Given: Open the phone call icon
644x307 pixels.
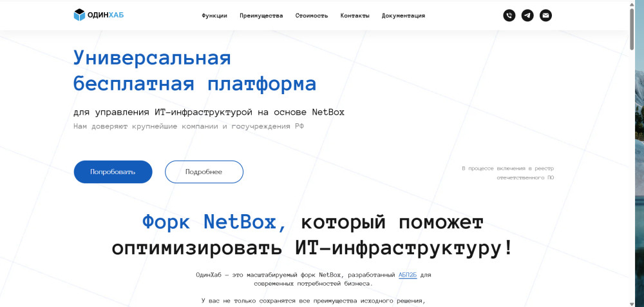Looking at the screenshot, I should (509, 15).
